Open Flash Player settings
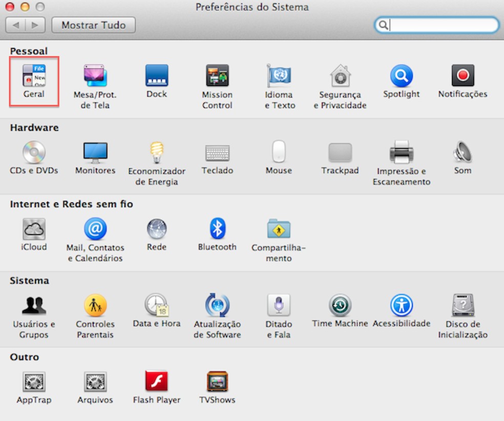 tap(156, 382)
